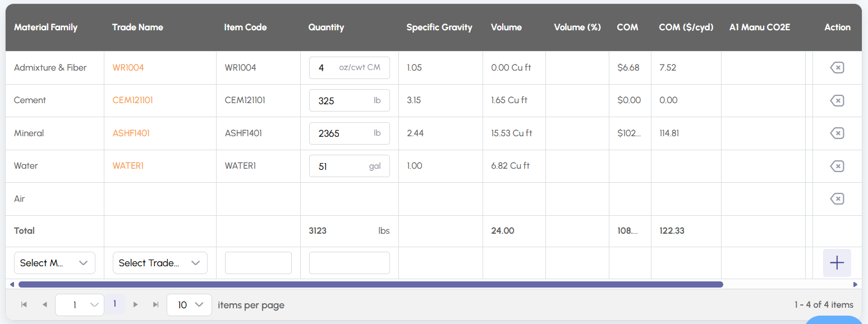The width and height of the screenshot is (868, 324).
Task: Delete the Air row
Action: (x=837, y=199)
